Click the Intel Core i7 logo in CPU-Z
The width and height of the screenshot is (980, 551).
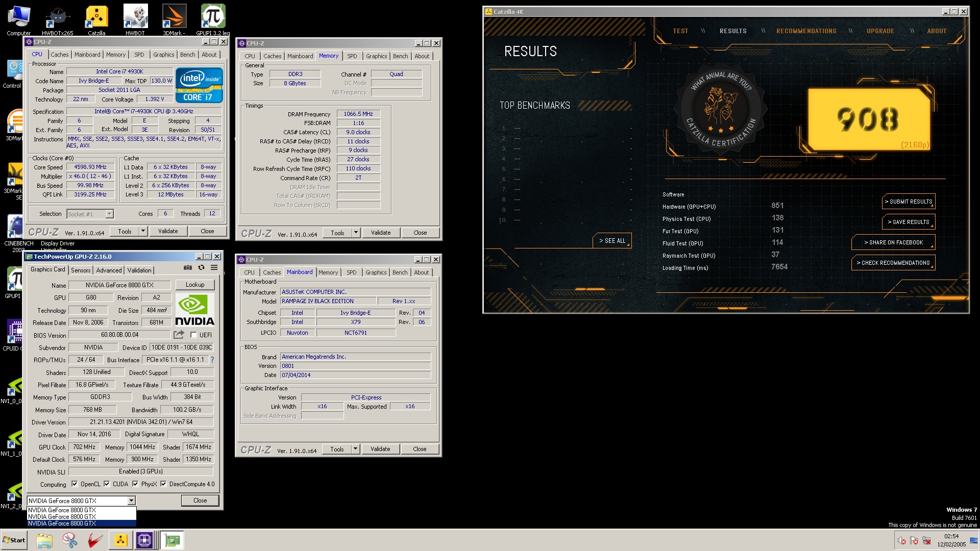click(x=199, y=85)
